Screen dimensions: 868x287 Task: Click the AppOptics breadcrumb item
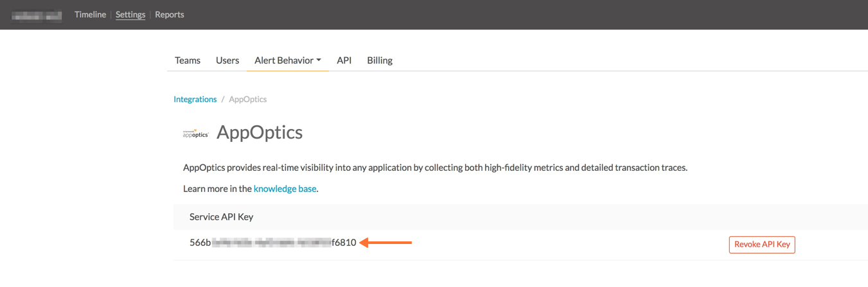coord(247,100)
